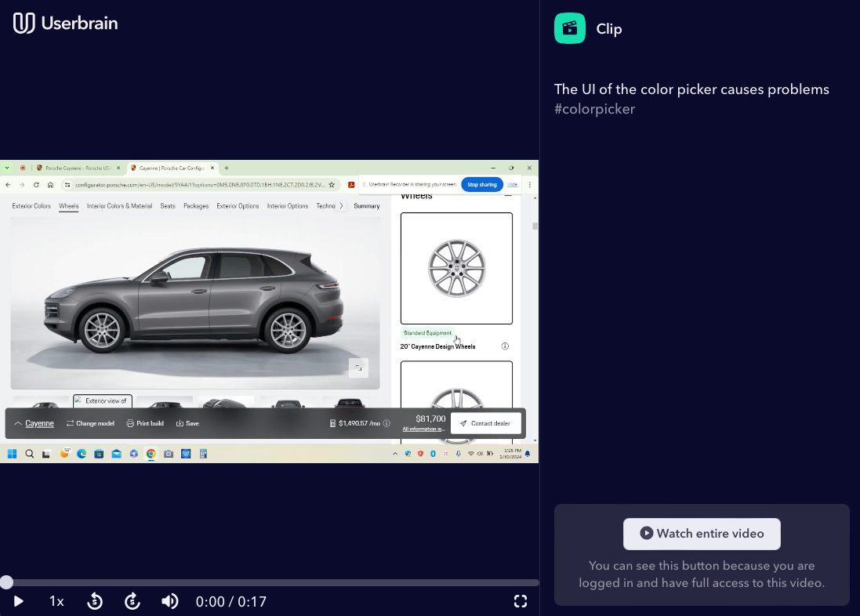Open Chrome from the taskbar

click(x=151, y=454)
